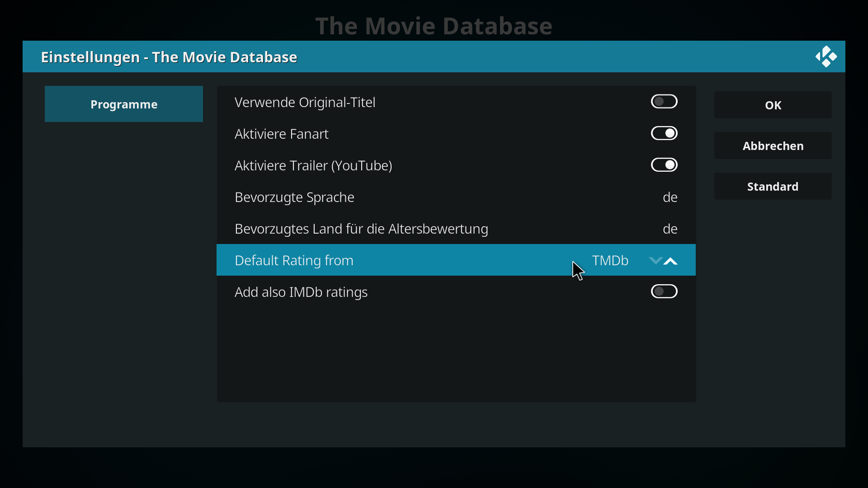This screenshot has width=868, height=488.
Task: Click the Abbrechen button
Action: [773, 145]
